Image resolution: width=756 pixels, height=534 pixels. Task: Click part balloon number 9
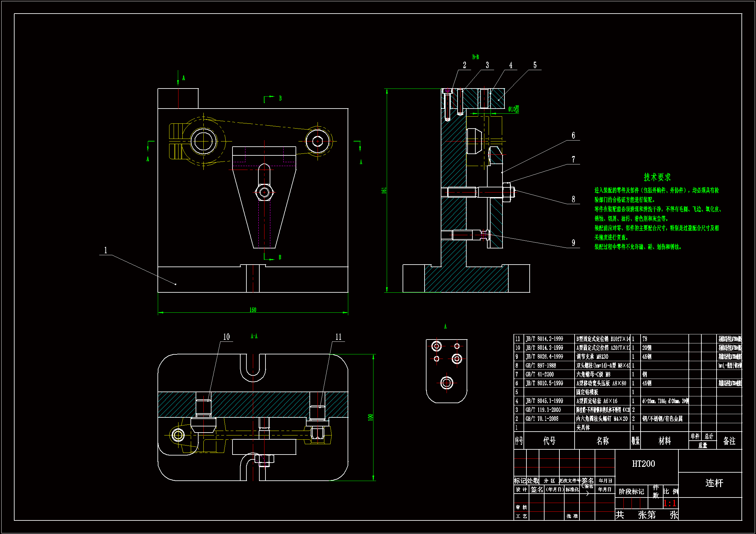[573, 243]
